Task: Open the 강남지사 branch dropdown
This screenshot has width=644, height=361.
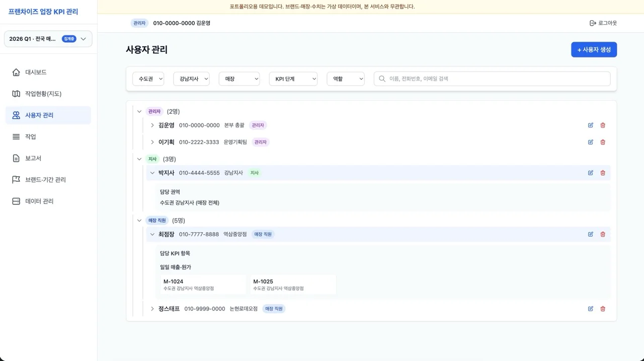Action: point(191,79)
